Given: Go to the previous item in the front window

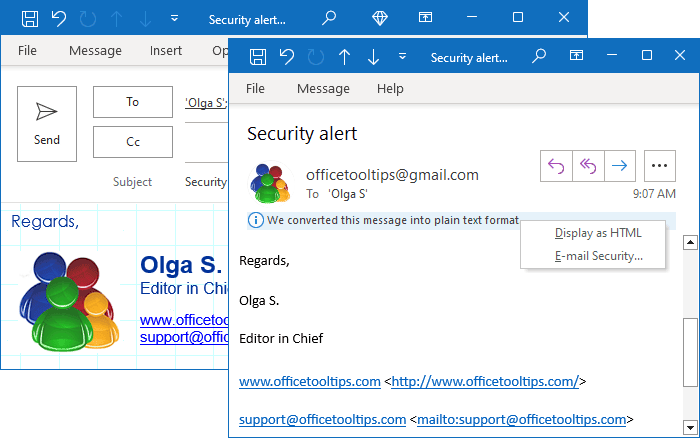Looking at the screenshot, I should [344, 57].
